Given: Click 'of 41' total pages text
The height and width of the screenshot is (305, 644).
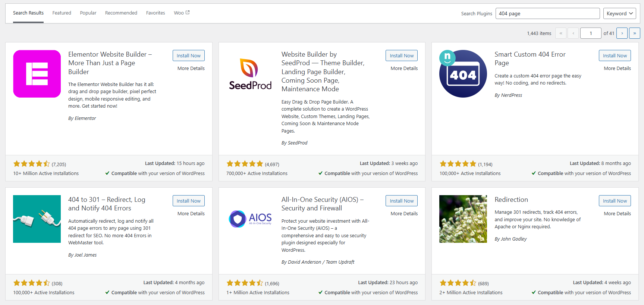Looking at the screenshot, I should (609, 34).
